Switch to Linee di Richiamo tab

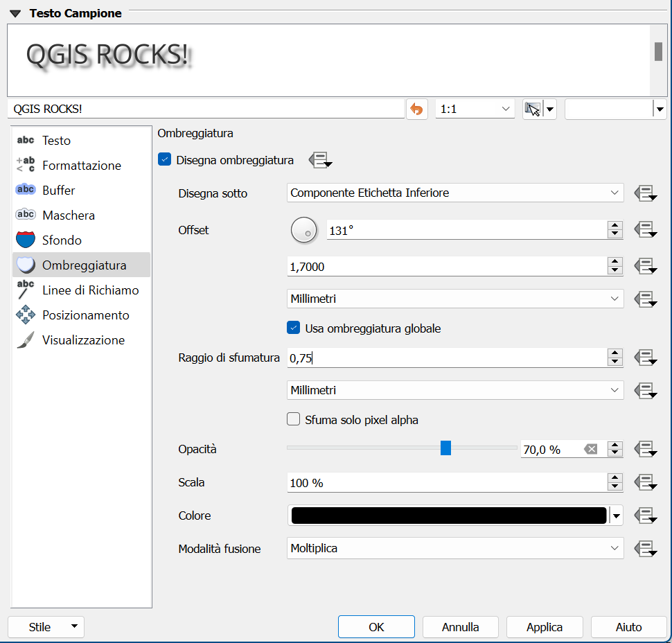(x=82, y=290)
